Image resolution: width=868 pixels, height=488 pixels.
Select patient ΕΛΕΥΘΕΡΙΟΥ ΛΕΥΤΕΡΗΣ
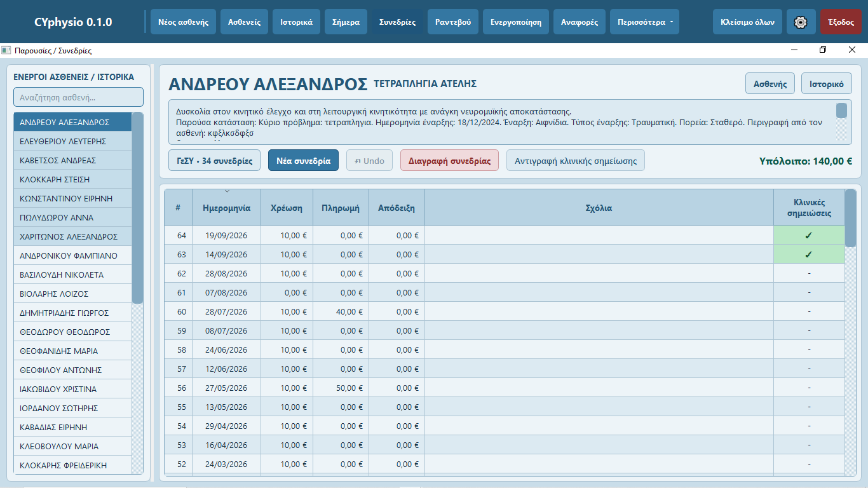click(72, 141)
